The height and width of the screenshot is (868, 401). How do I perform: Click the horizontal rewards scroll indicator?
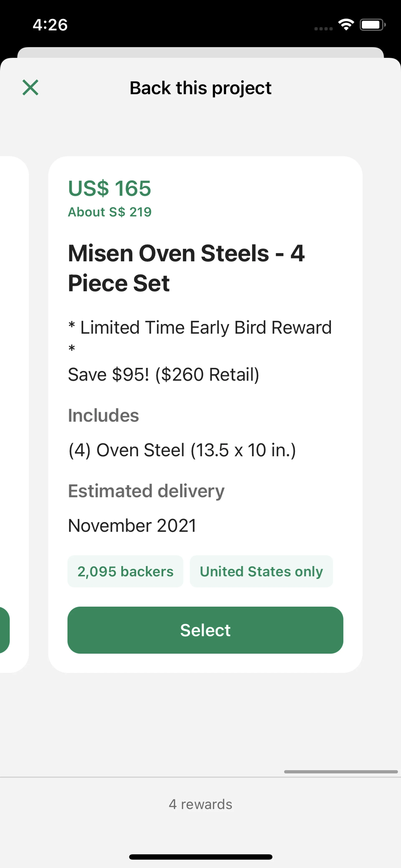coord(341,772)
